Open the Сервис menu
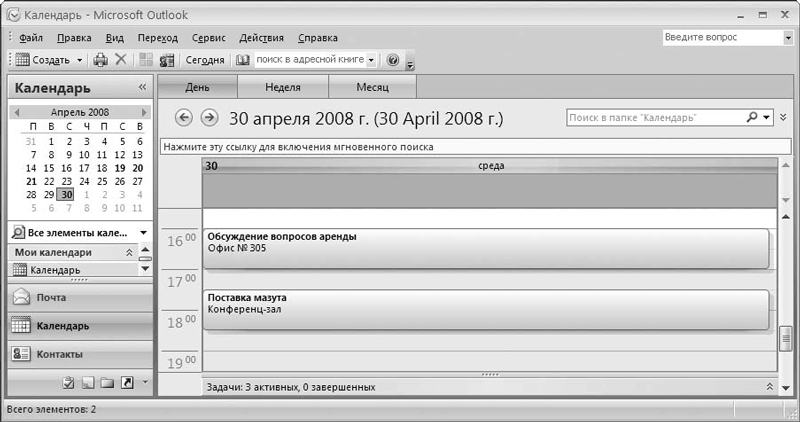Viewport: 800px width, 422px height. tap(208, 38)
